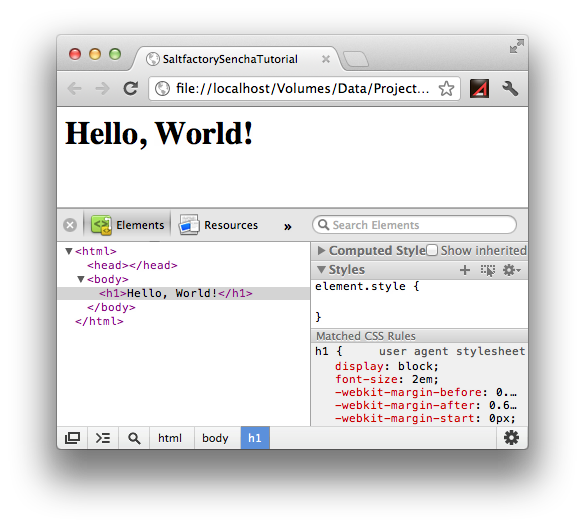Open the Styles gear dropdown menu
Screen dimensions: 585x528
pyautogui.click(x=512, y=270)
